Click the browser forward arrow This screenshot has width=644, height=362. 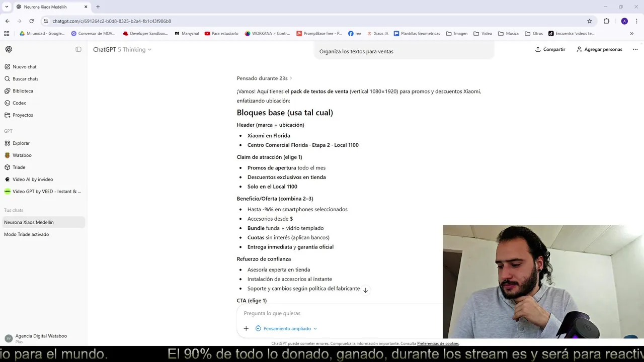click(x=19, y=21)
